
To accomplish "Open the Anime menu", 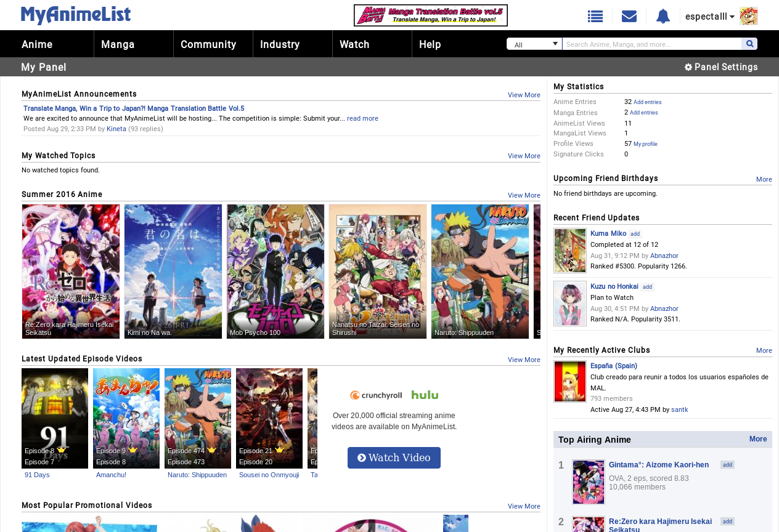I will (x=37, y=44).
